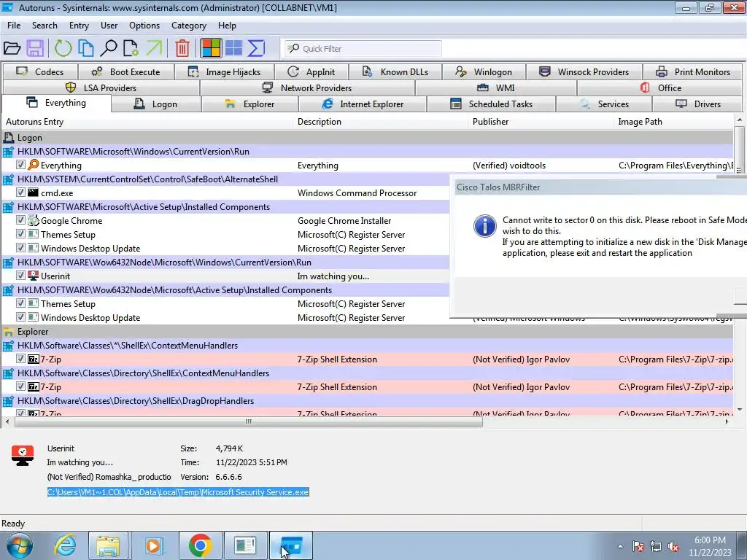Uncheck the cmd.exe entry checkbox
Screen dimensions: 747x560
click(x=20, y=192)
